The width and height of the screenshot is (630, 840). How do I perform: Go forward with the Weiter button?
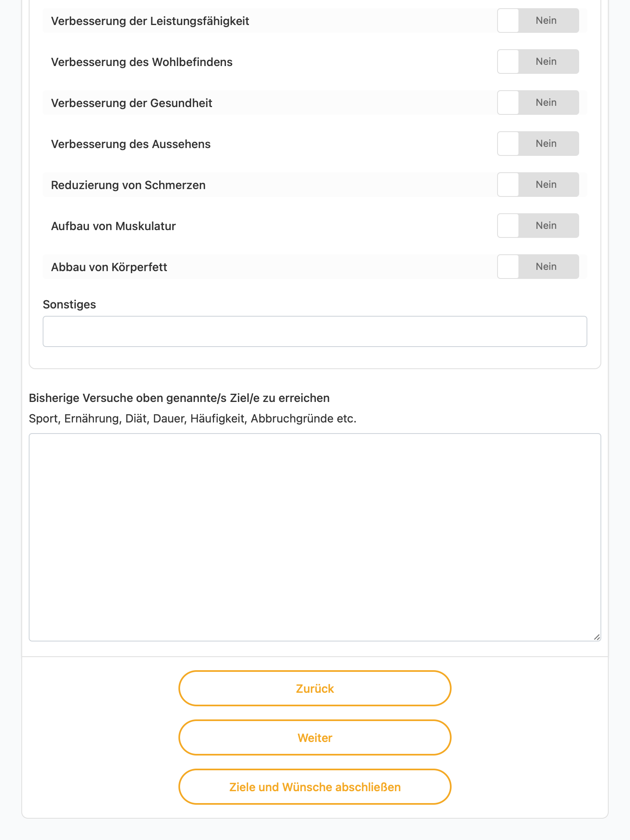pyautogui.click(x=315, y=737)
